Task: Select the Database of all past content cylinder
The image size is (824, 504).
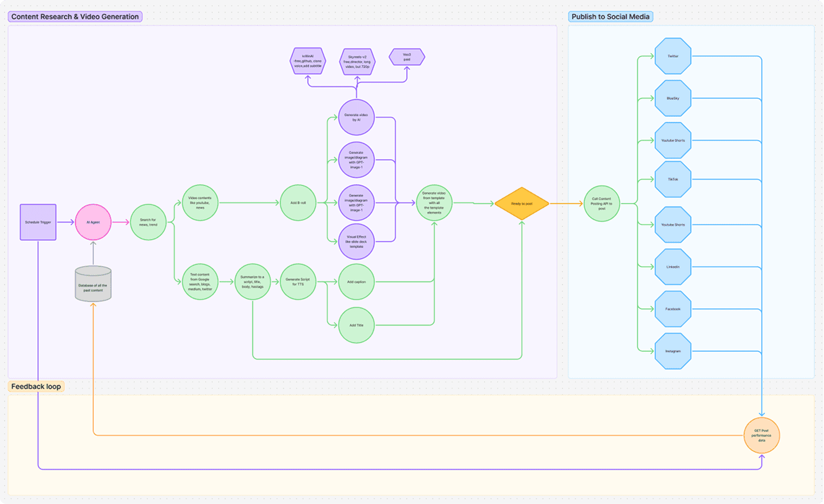Action: pyautogui.click(x=93, y=283)
